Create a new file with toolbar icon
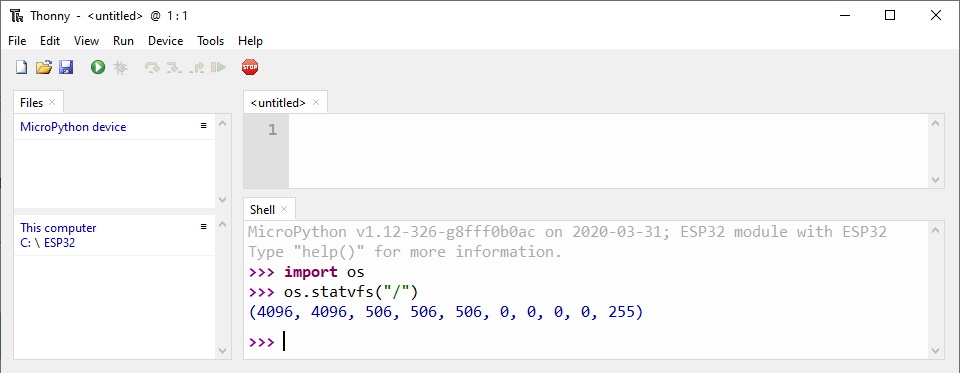 pyautogui.click(x=21, y=67)
